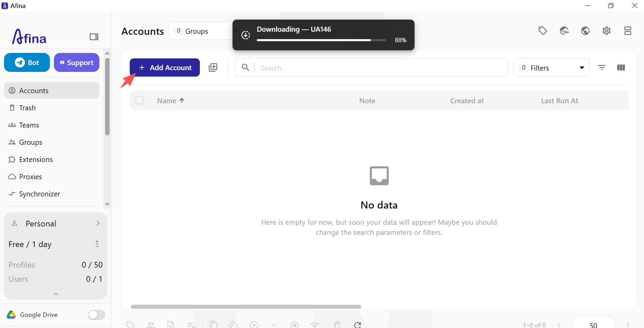Open the settings gear icon
This screenshot has height=328, width=644.
tap(607, 31)
